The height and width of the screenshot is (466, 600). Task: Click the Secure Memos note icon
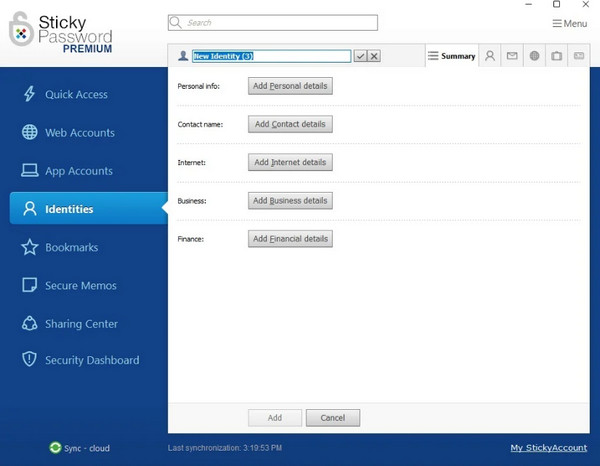click(29, 285)
